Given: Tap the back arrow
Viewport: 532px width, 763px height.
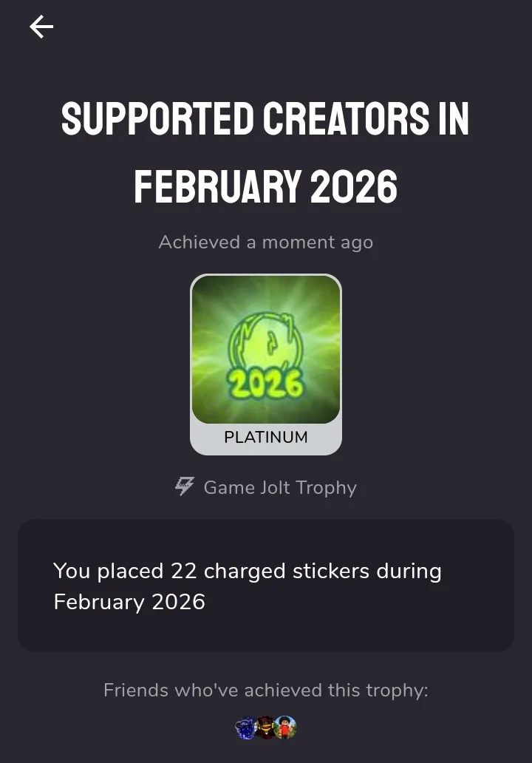Looking at the screenshot, I should tap(41, 27).
